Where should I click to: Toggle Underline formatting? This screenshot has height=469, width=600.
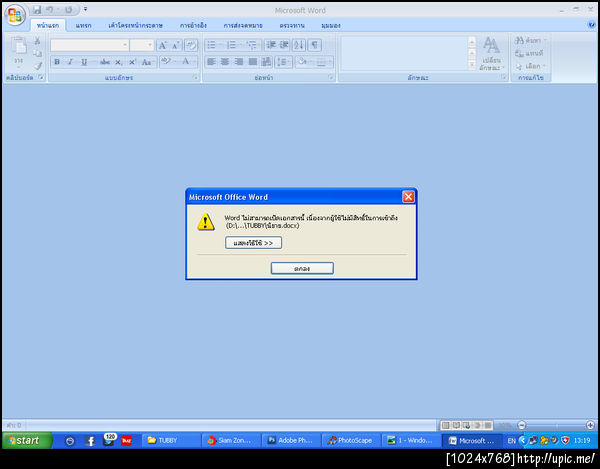click(84, 62)
